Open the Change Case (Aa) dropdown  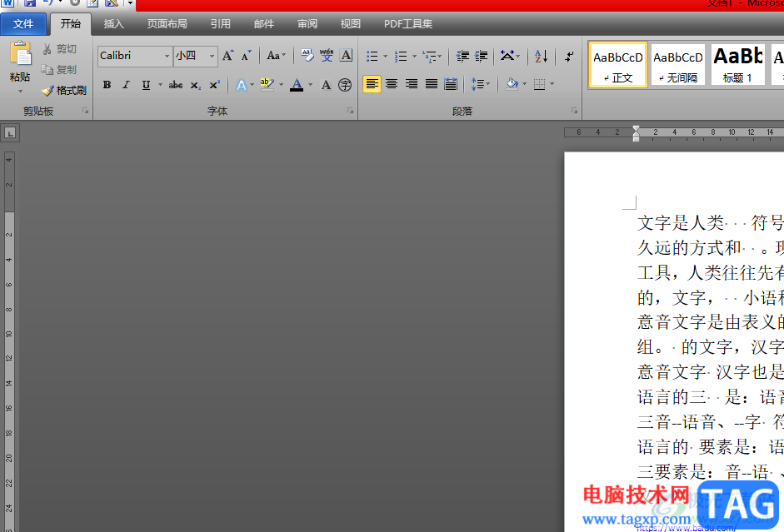click(x=276, y=56)
